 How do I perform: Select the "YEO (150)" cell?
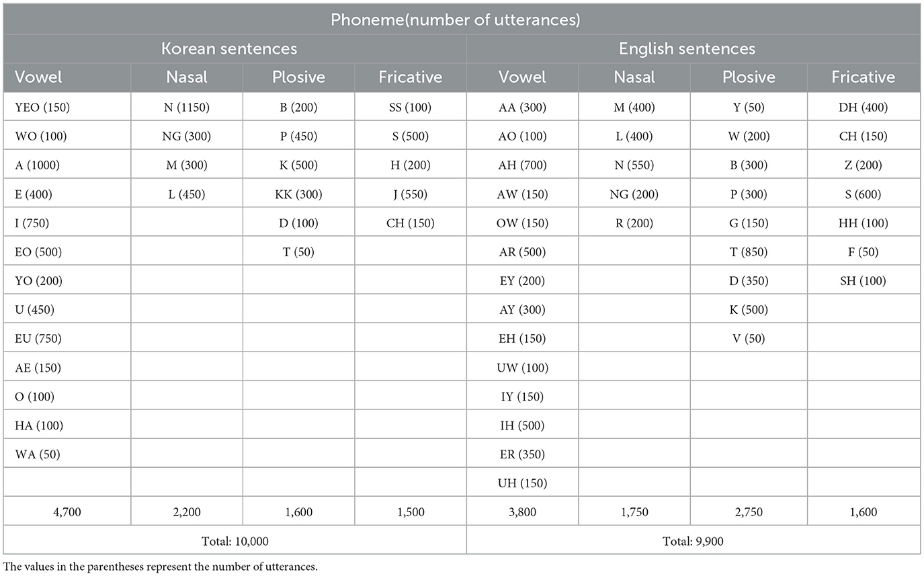(42, 108)
